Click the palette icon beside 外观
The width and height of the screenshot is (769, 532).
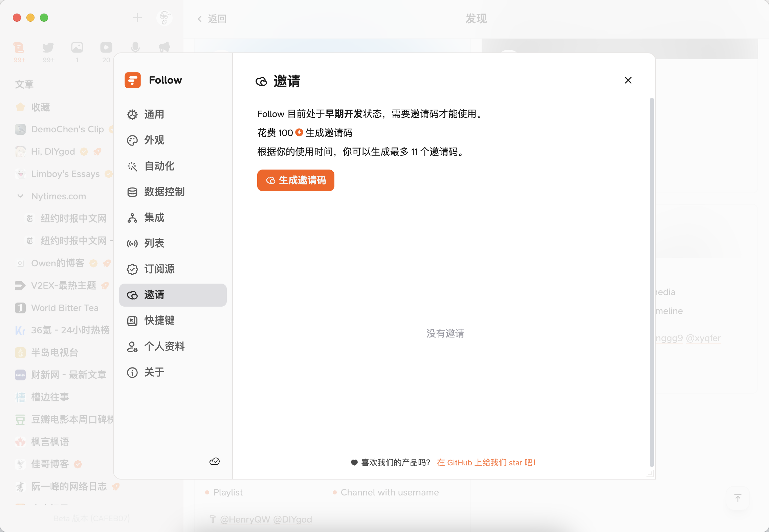[132, 140]
